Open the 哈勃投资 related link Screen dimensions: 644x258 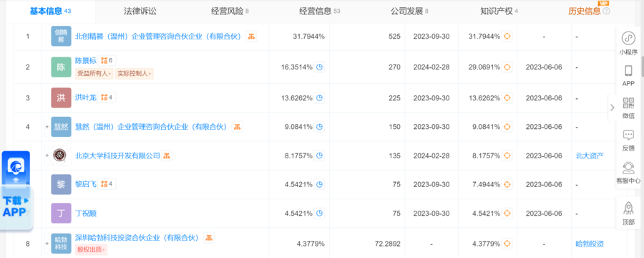click(x=590, y=244)
